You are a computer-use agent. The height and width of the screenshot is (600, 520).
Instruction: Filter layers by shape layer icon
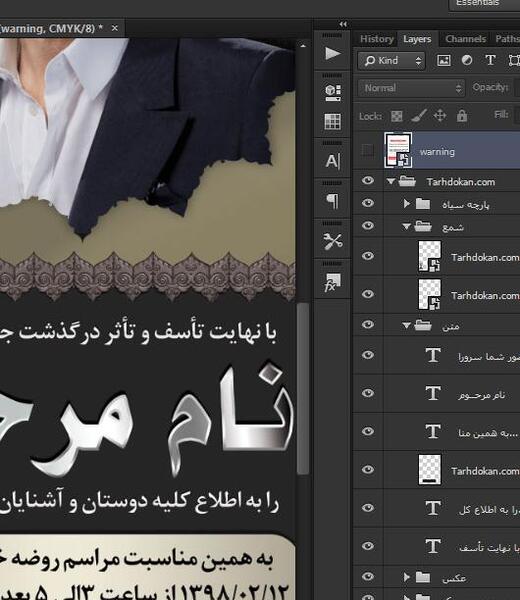click(514, 60)
